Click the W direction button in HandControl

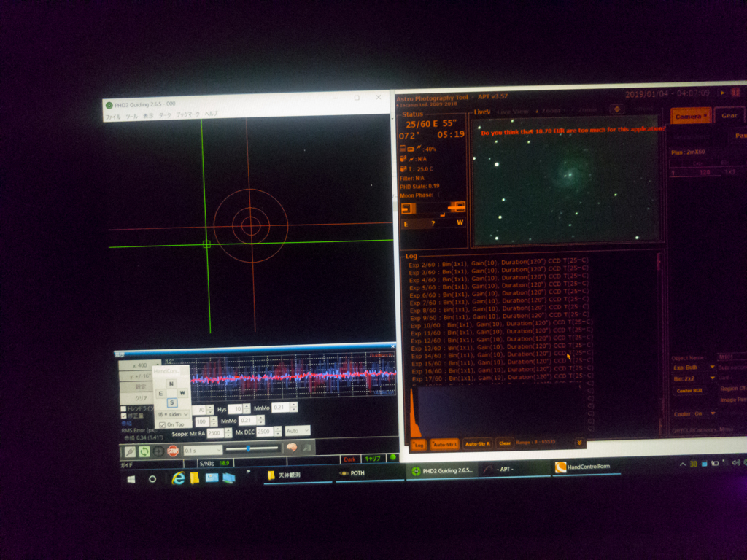[x=182, y=393]
